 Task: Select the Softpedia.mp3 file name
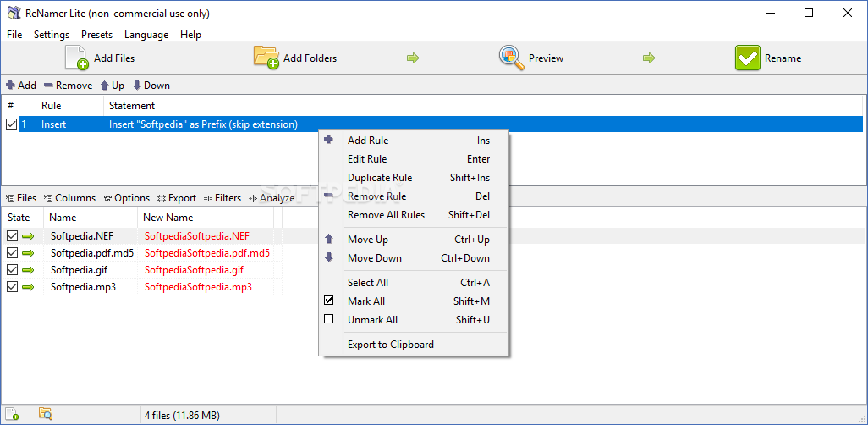click(x=83, y=287)
